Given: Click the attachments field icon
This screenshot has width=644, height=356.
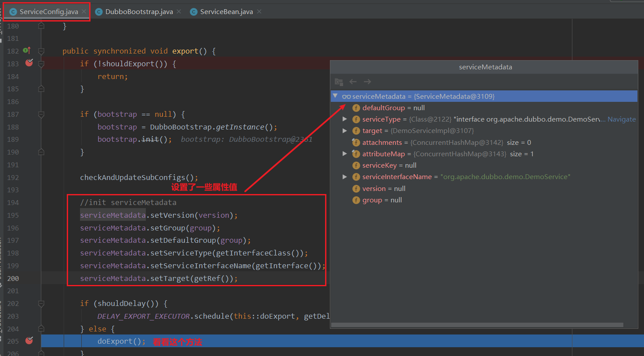Looking at the screenshot, I should coord(356,142).
